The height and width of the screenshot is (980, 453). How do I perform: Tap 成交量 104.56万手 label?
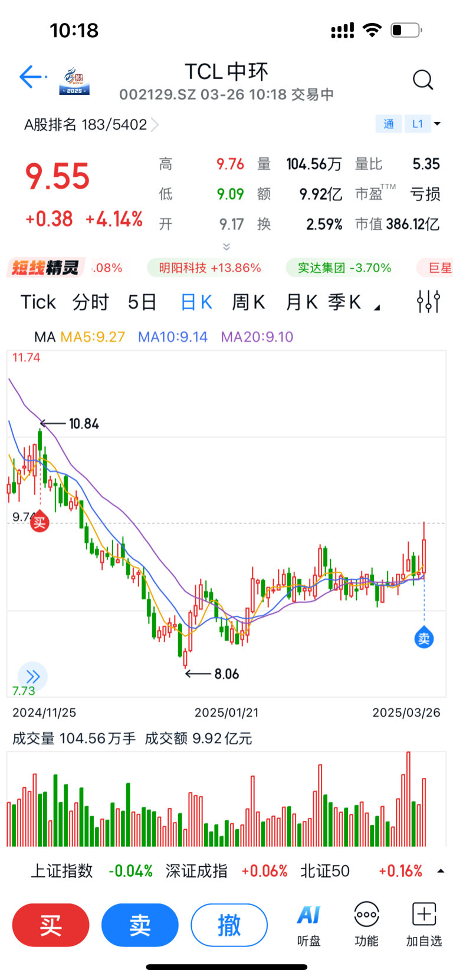(74, 738)
